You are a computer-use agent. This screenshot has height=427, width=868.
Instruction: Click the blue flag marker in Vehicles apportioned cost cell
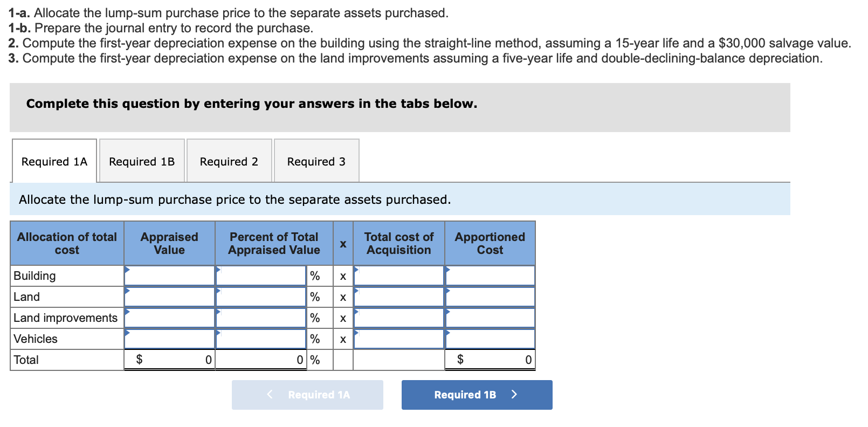click(446, 333)
